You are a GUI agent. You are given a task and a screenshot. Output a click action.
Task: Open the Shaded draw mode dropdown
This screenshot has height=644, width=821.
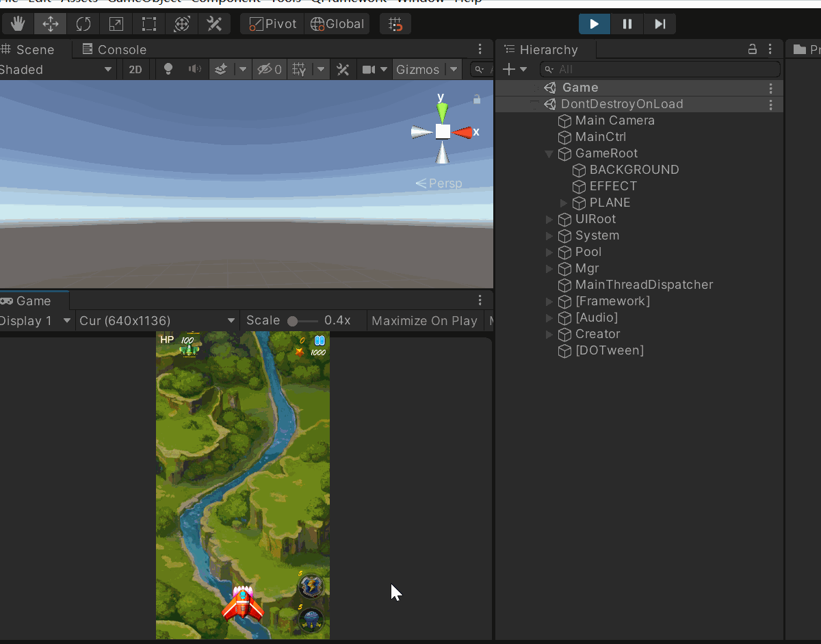pos(57,69)
